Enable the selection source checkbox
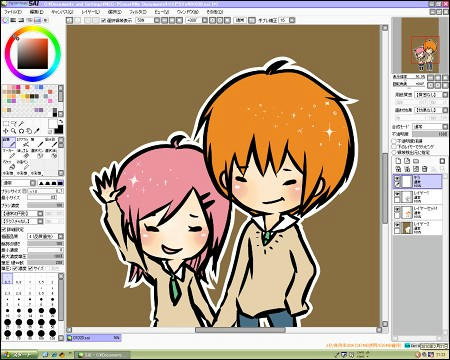This screenshot has width=450, height=360. pos(394,152)
